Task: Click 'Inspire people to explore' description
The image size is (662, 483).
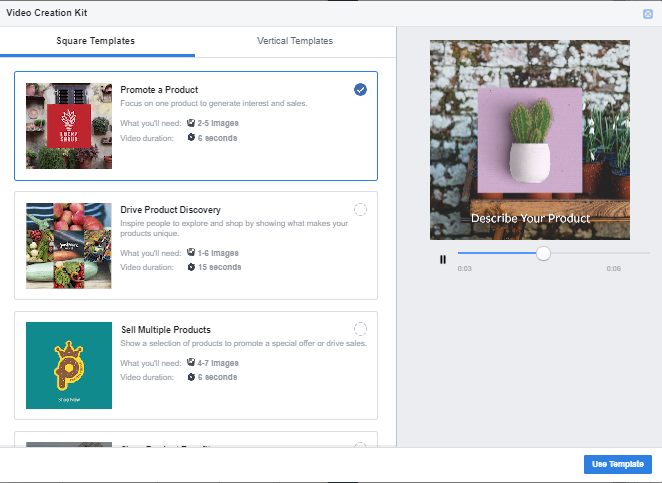Action: 234,228
